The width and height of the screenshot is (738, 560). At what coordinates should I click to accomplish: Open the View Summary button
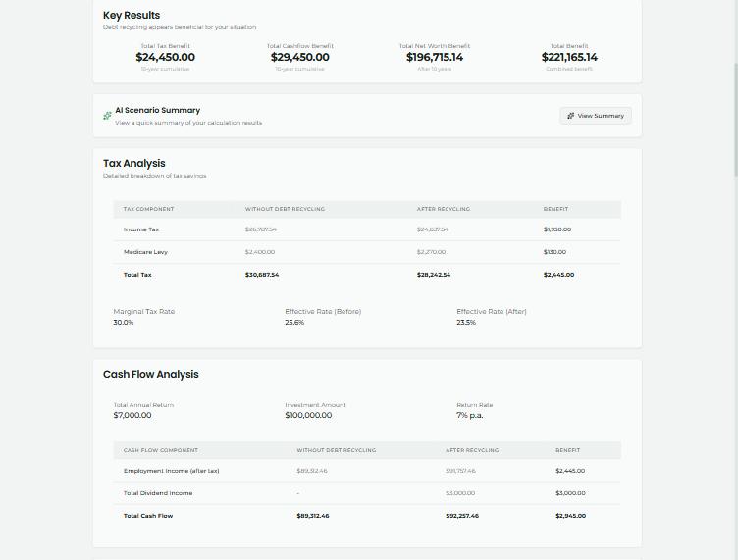tap(596, 116)
